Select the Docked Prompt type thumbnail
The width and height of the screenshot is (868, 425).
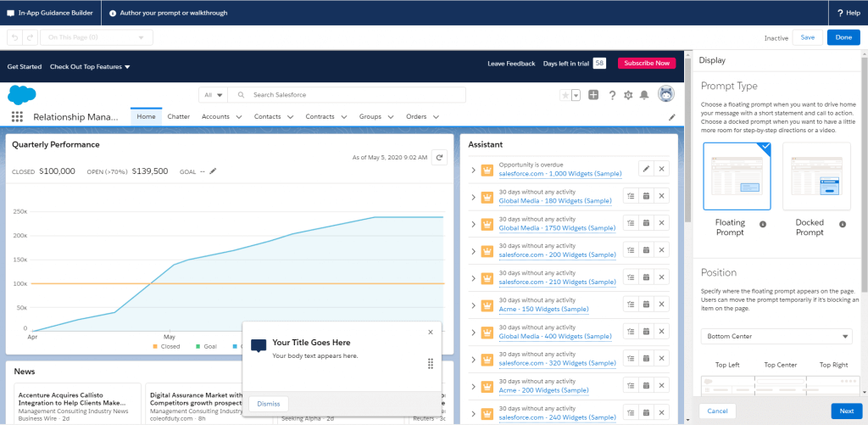tap(816, 176)
